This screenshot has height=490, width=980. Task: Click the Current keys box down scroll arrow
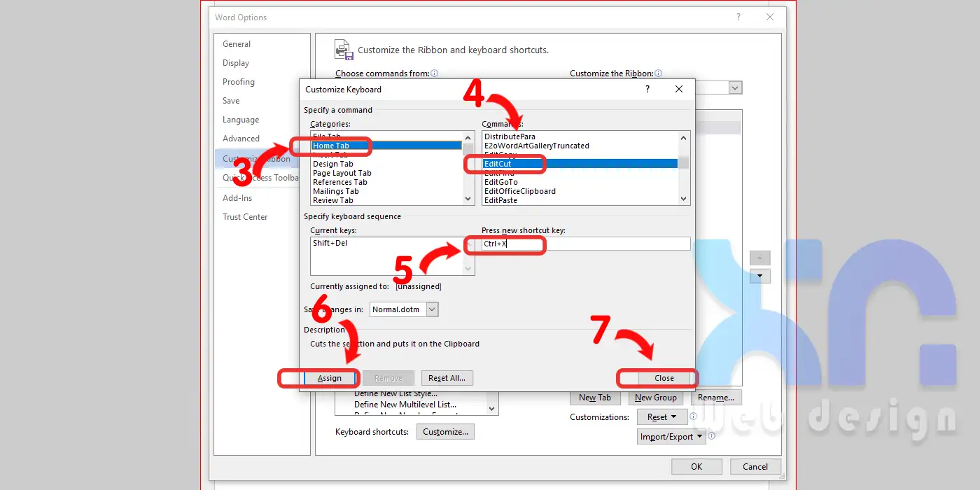[x=469, y=269]
